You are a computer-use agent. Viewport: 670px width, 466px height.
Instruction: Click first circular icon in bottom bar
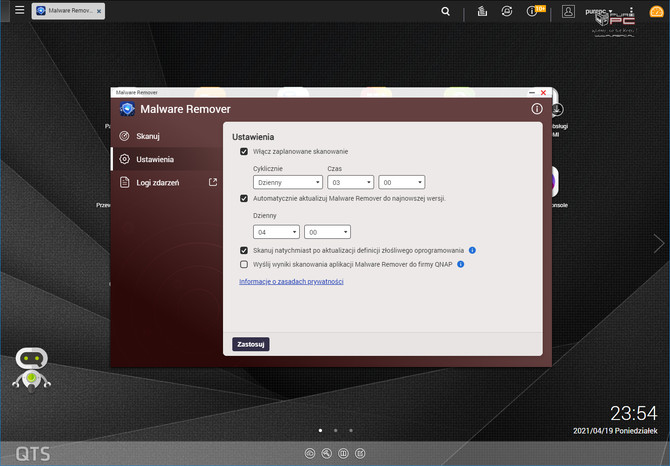310,453
